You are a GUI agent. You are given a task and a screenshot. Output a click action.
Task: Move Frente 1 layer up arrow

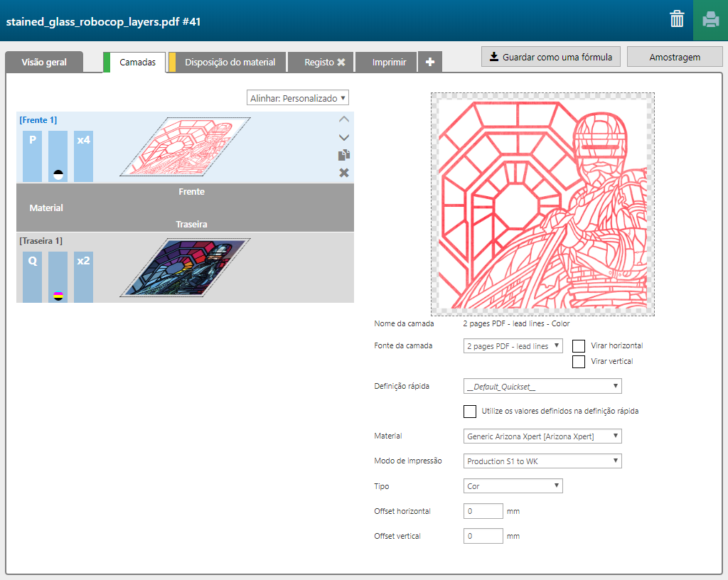[344, 119]
